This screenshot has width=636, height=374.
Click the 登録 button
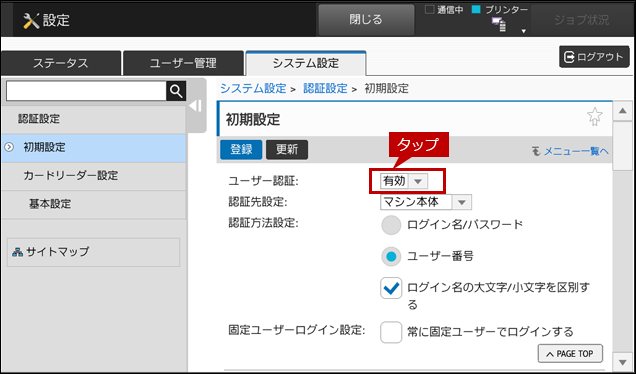click(241, 150)
